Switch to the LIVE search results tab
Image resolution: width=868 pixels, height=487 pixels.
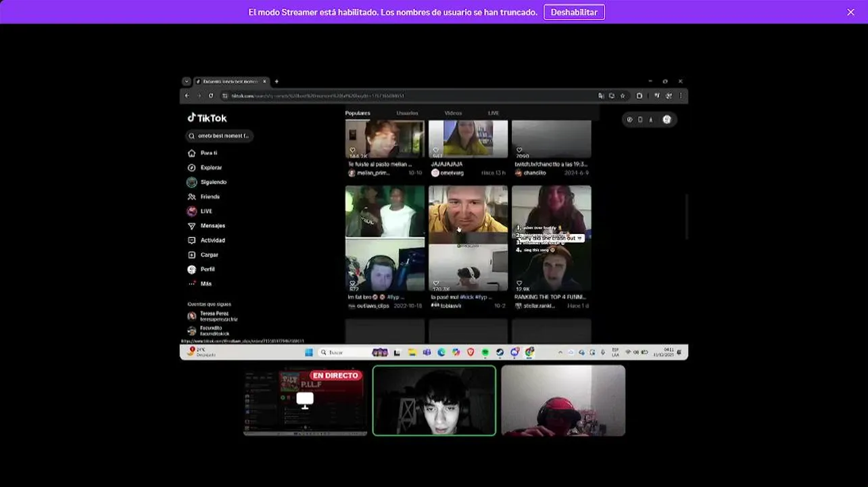pos(493,113)
